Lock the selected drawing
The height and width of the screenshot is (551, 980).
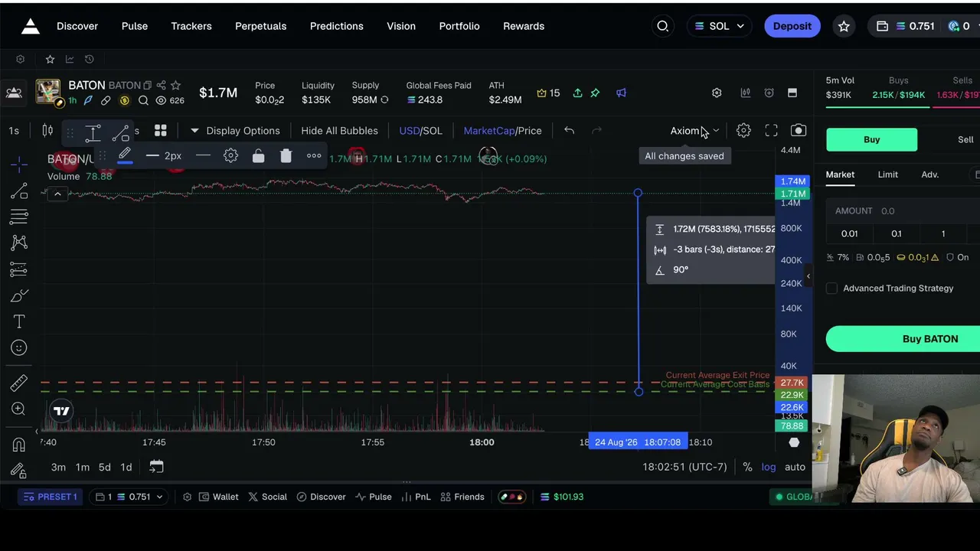click(x=258, y=156)
